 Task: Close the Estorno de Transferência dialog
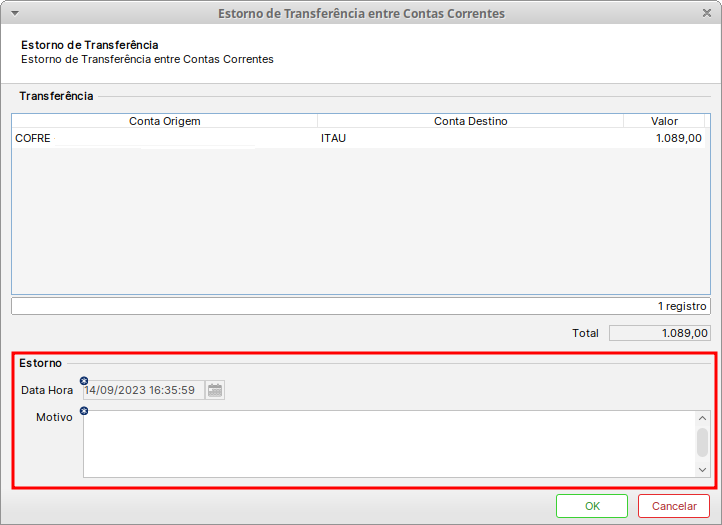pos(707,13)
